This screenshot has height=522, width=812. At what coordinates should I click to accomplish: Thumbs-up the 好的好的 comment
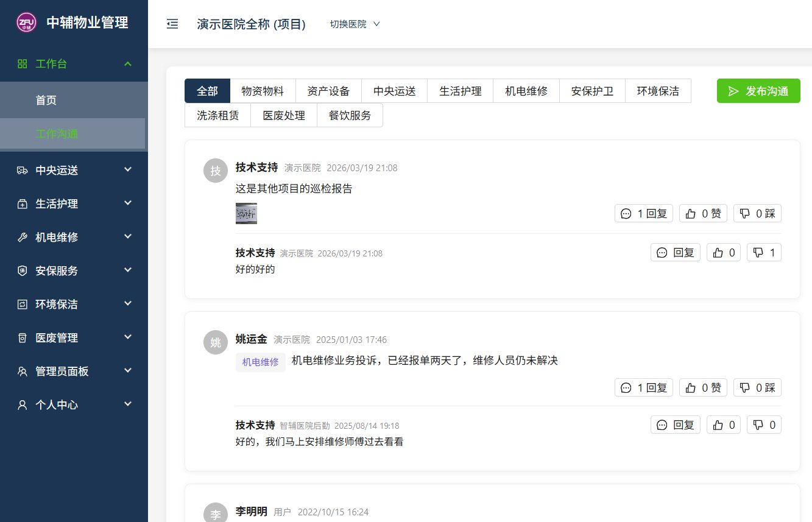(x=724, y=252)
